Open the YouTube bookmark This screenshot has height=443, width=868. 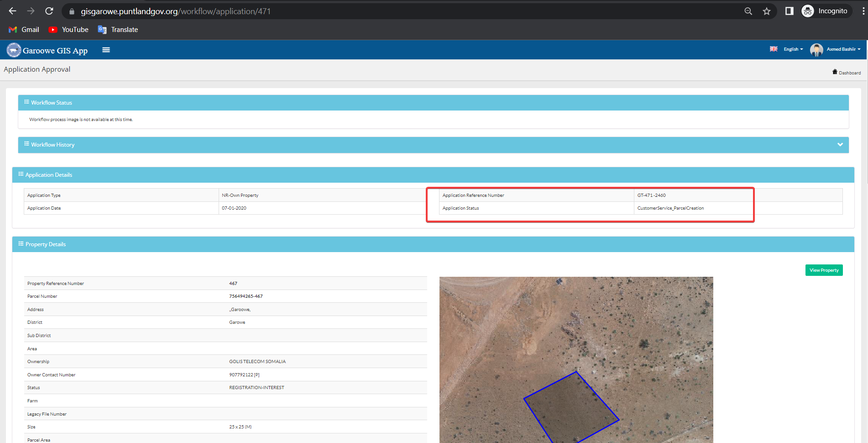(68, 30)
